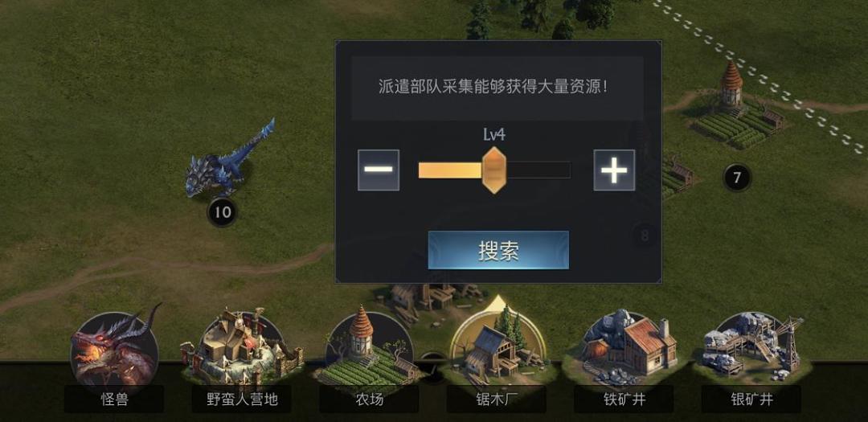Tap the farm building on the map
The image size is (868, 422).
click(735, 108)
